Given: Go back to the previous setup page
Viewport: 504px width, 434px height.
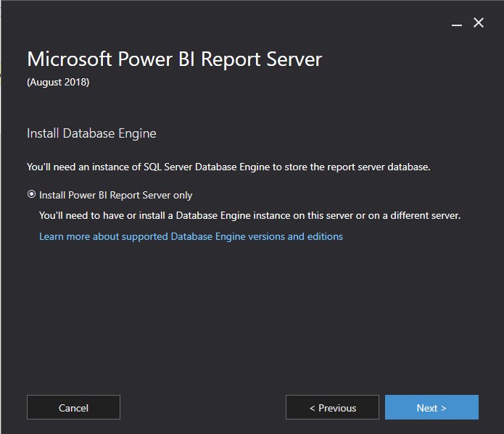Looking at the screenshot, I should pos(332,407).
